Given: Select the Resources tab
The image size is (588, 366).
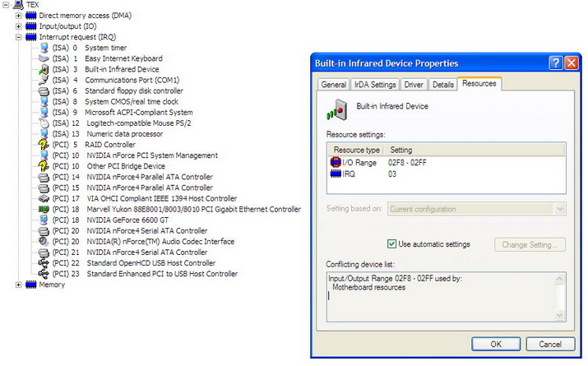Looking at the screenshot, I should click(479, 83).
